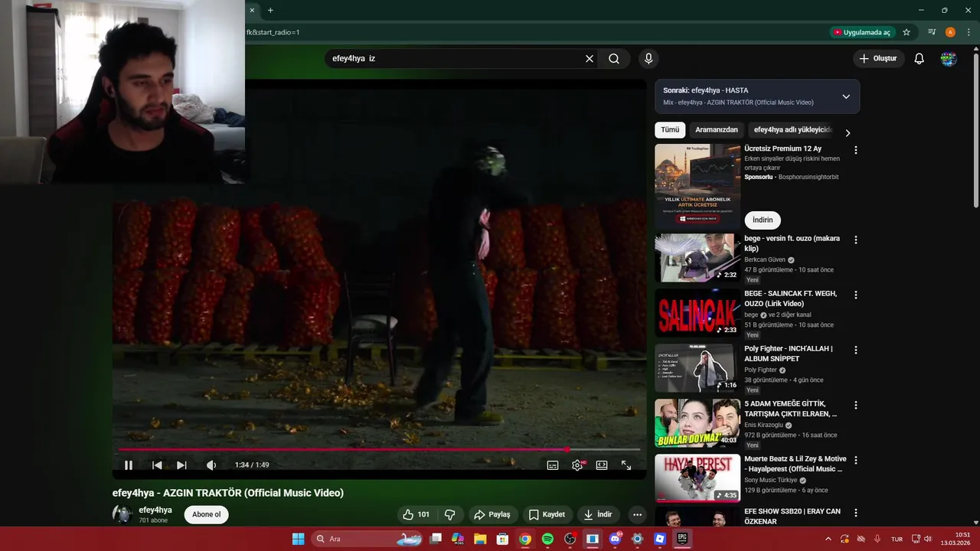Image resolution: width=980 pixels, height=551 pixels.
Task: Open the efey4hya channel avatar
Action: tap(122, 514)
